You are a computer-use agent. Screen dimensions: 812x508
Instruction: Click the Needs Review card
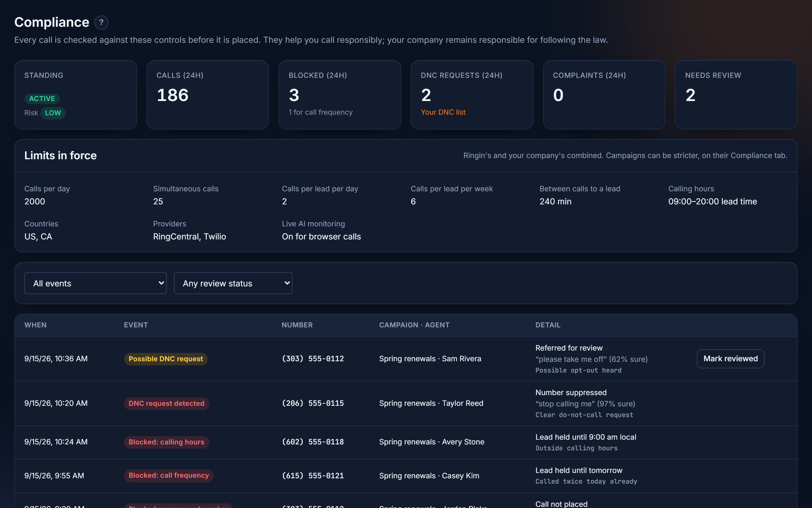coord(736,95)
